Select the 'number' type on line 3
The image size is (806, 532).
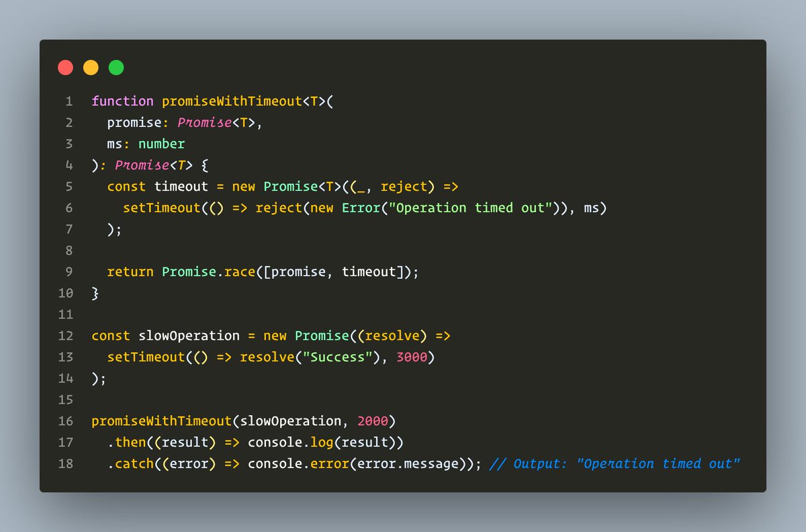pyautogui.click(x=162, y=144)
